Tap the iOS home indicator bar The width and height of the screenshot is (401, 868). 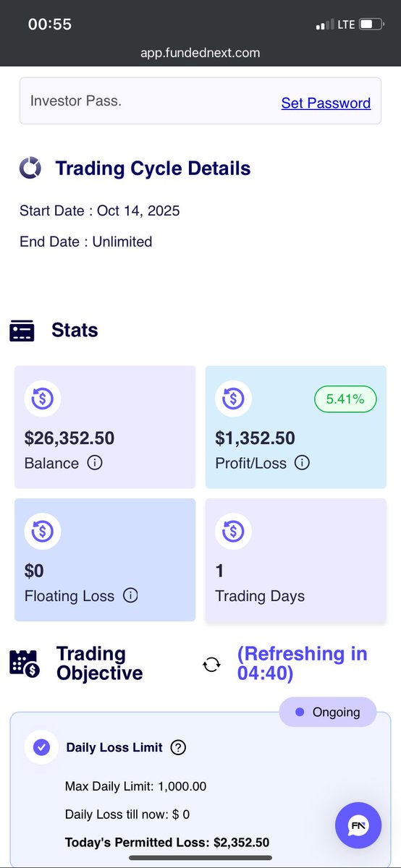click(x=200, y=858)
